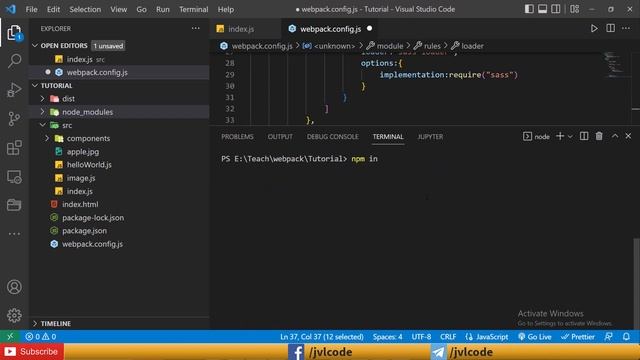This screenshot has height=360, width=640.
Task: Open the Search view
Action: [x=14, y=61]
